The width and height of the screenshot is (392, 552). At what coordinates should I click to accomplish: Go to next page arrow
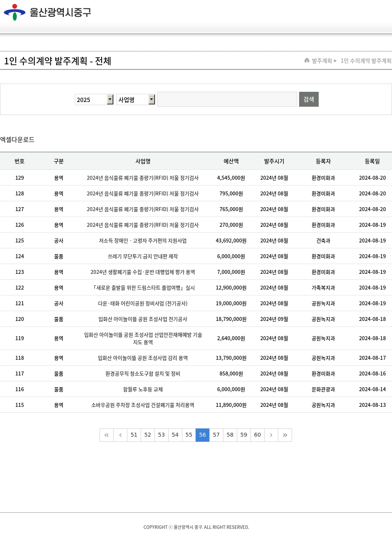coord(271,435)
